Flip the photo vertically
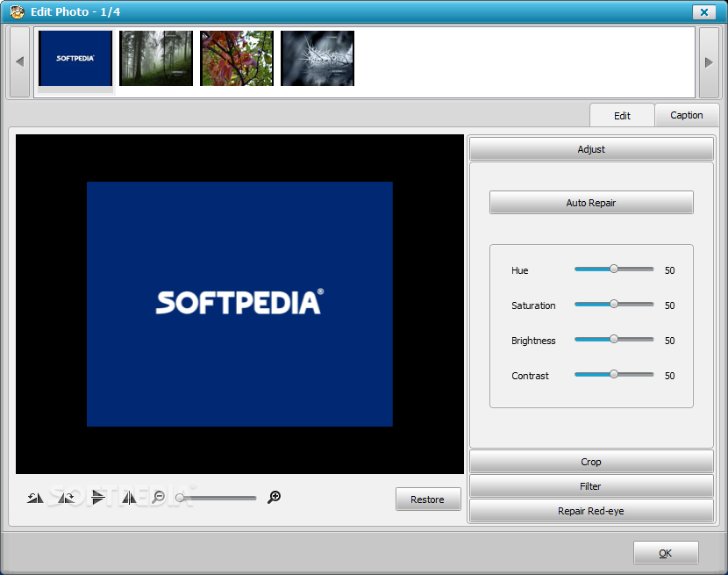This screenshot has height=575, width=728. point(98,498)
